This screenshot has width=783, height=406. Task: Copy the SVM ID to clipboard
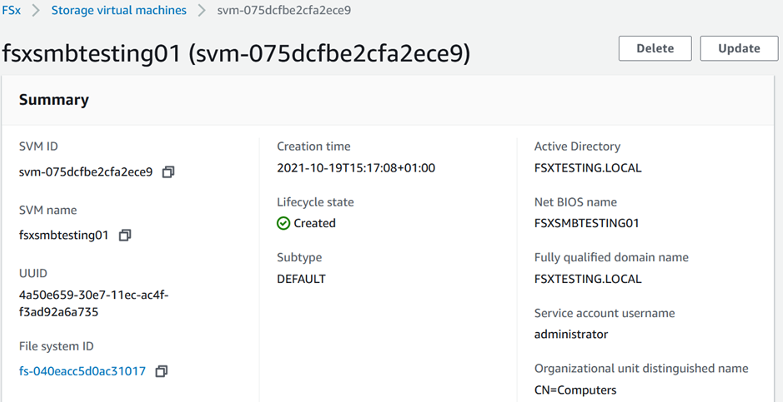tap(168, 172)
